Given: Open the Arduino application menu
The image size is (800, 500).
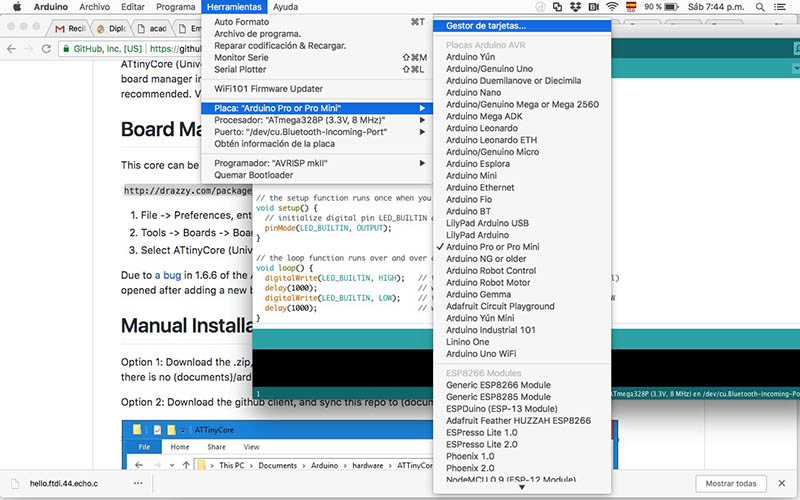Looking at the screenshot, I should [x=51, y=7].
